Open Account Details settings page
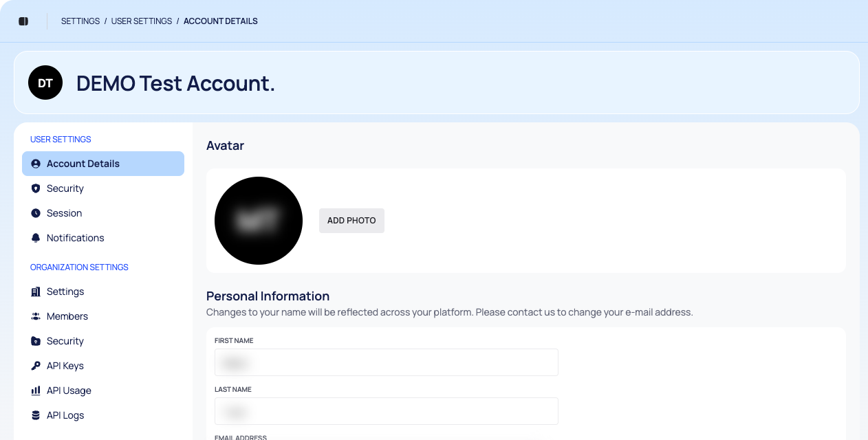 click(103, 164)
